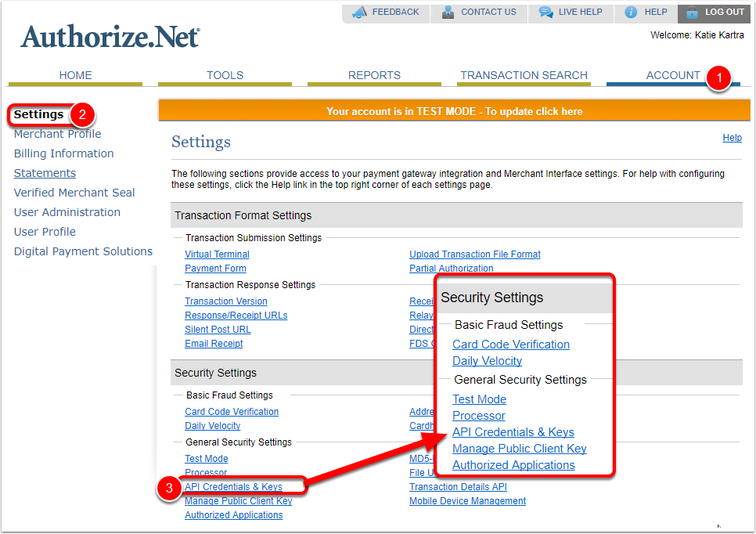The image size is (756, 534).
Task: Click Card Code Verification in zoomed callout
Action: (511, 345)
